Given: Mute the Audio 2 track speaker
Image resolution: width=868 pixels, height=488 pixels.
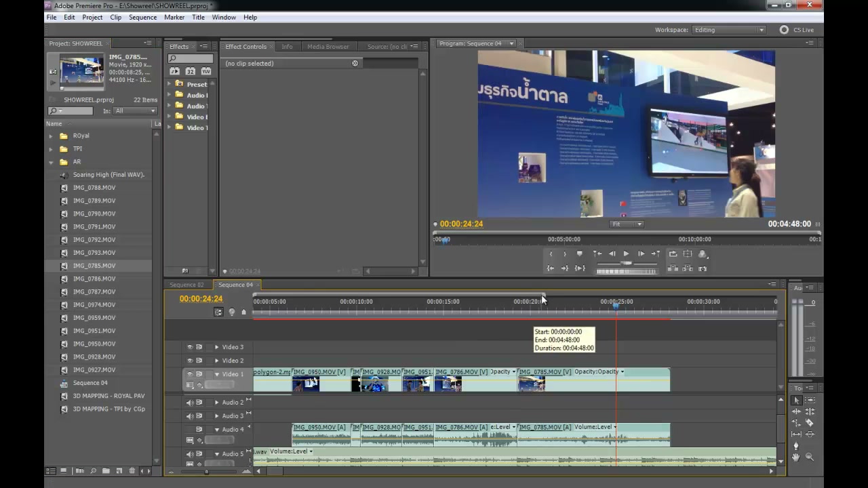Looking at the screenshot, I should pyautogui.click(x=190, y=403).
